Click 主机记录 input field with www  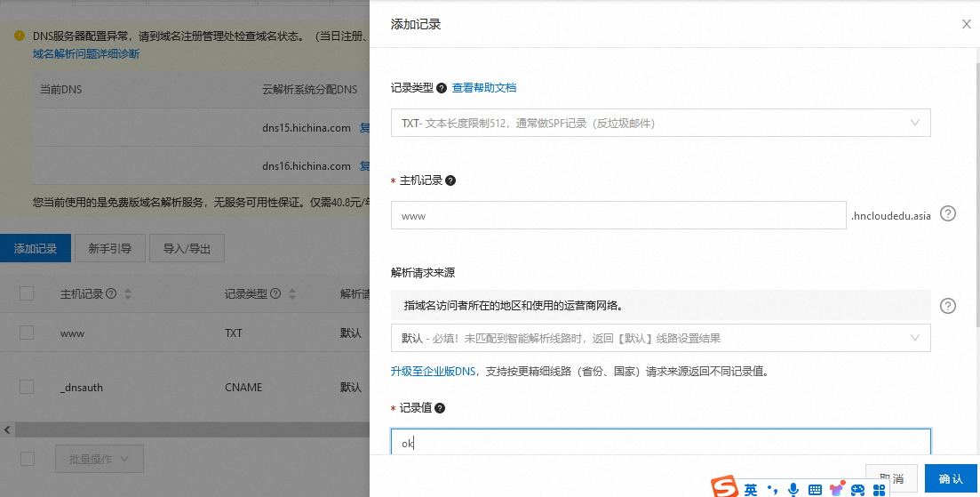618,215
